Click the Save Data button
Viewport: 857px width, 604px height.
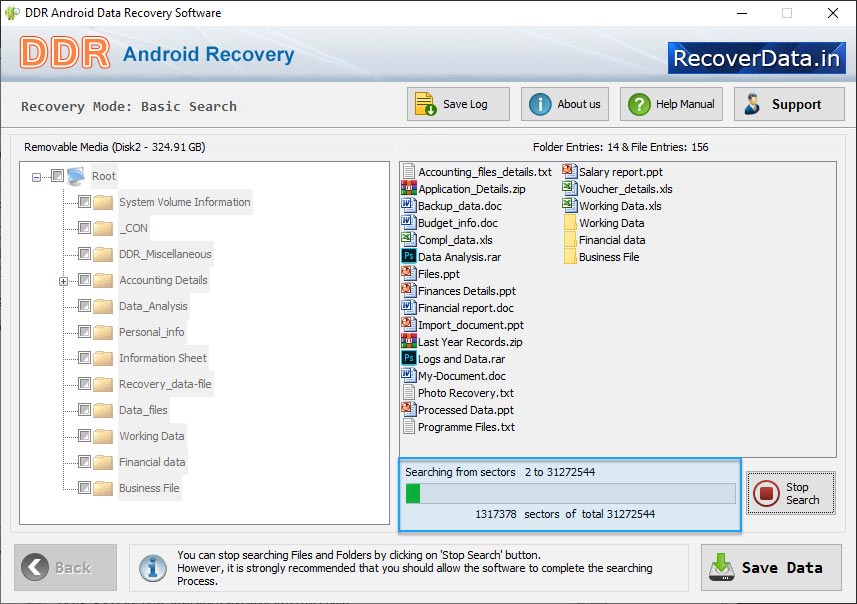pyautogui.click(x=771, y=567)
